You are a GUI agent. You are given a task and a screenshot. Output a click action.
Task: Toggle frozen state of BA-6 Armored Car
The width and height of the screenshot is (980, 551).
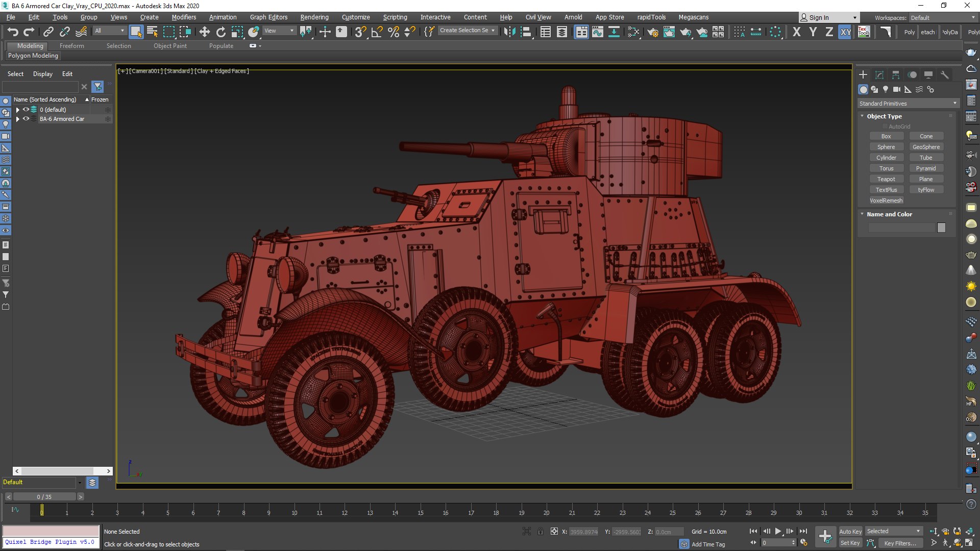pyautogui.click(x=108, y=119)
